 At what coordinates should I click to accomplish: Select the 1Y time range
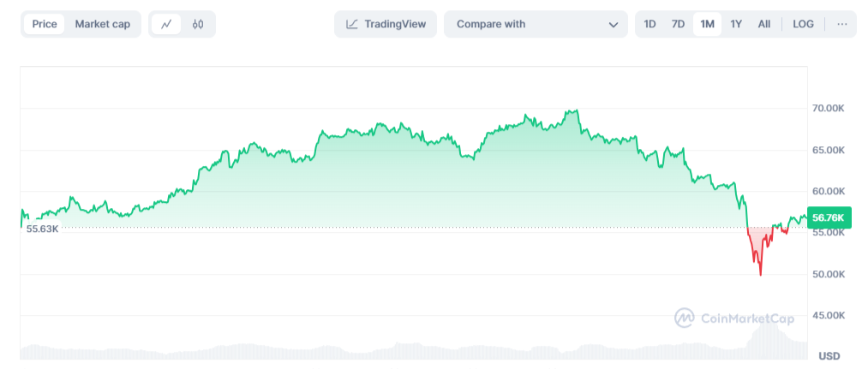pyautogui.click(x=736, y=24)
